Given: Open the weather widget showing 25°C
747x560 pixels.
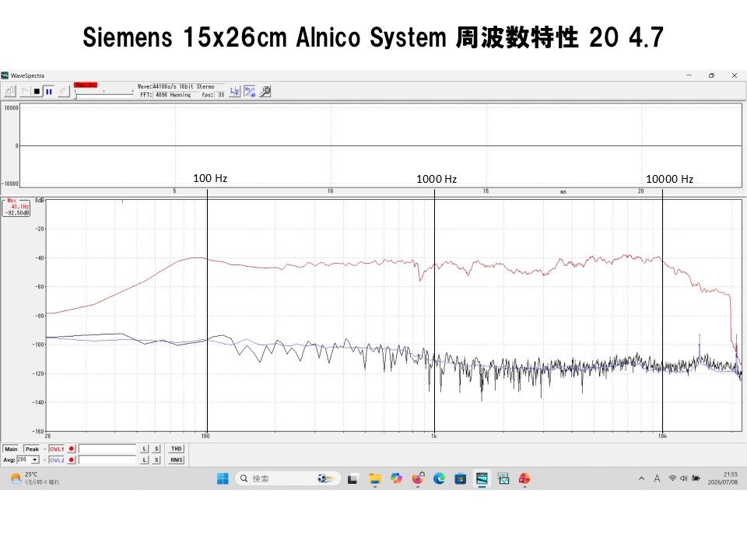Looking at the screenshot, I should click(x=34, y=478).
